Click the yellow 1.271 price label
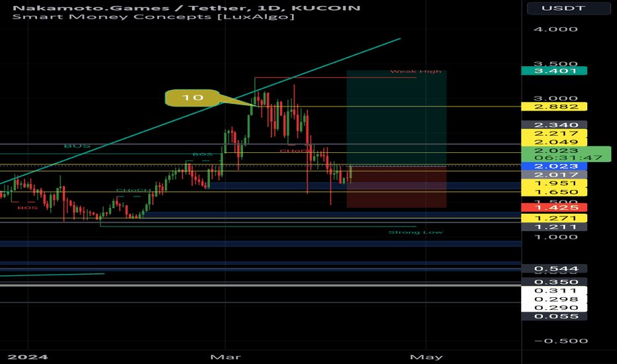The height and width of the screenshot is (364, 617). tap(554, 218)
